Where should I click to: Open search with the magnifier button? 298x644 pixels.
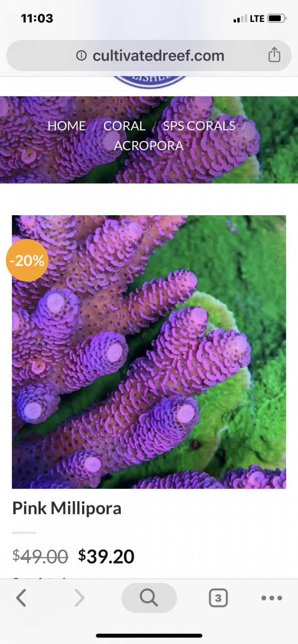point(149,598)
